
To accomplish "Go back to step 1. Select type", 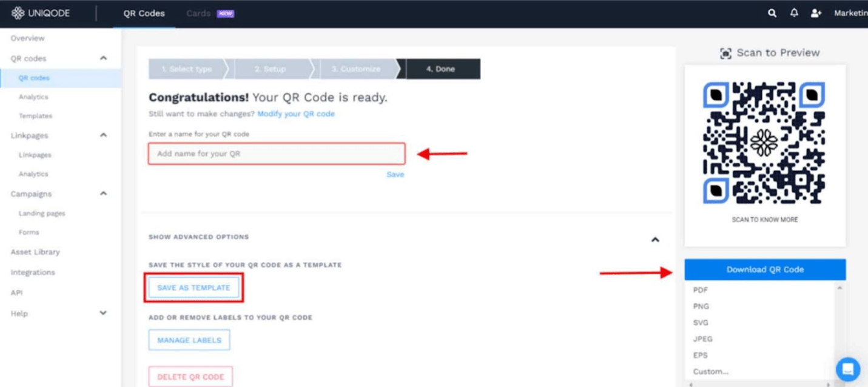I will pyautogui.click(x=188, y=69).
